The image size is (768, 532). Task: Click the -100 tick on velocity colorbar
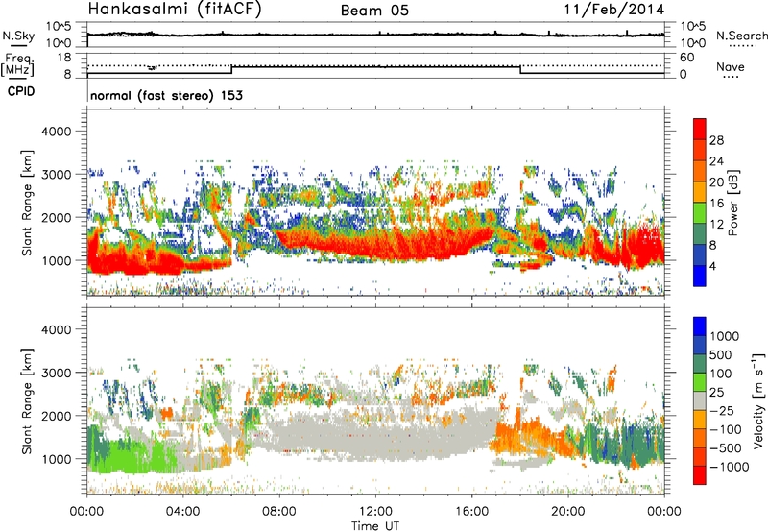tap(726, 429)
